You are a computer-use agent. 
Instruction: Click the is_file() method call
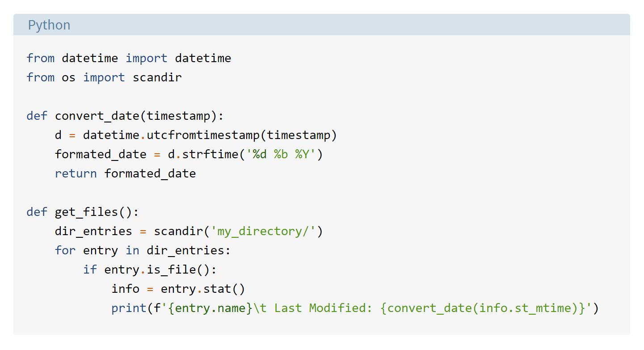(x=178, y=270)
